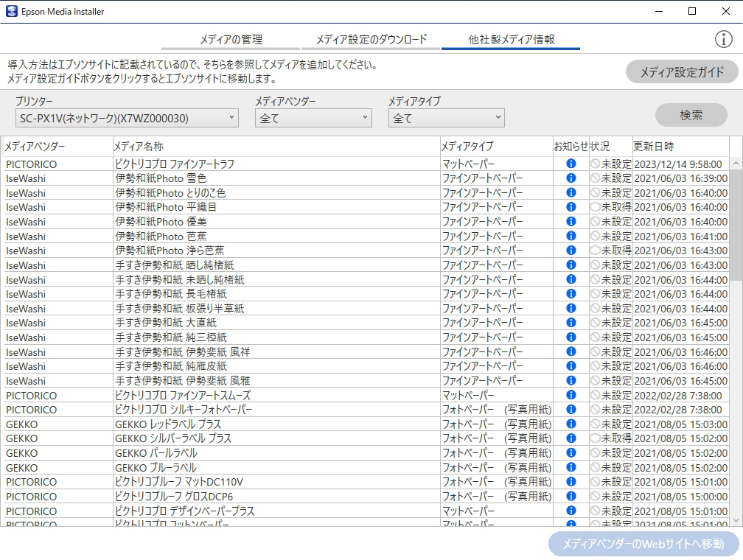Click info icon for 手すき伊勢和紙 伊勢斐紙 風雅
Image resolution: width=743 pixels, height=560 pixels.
(x=571, y=380)
